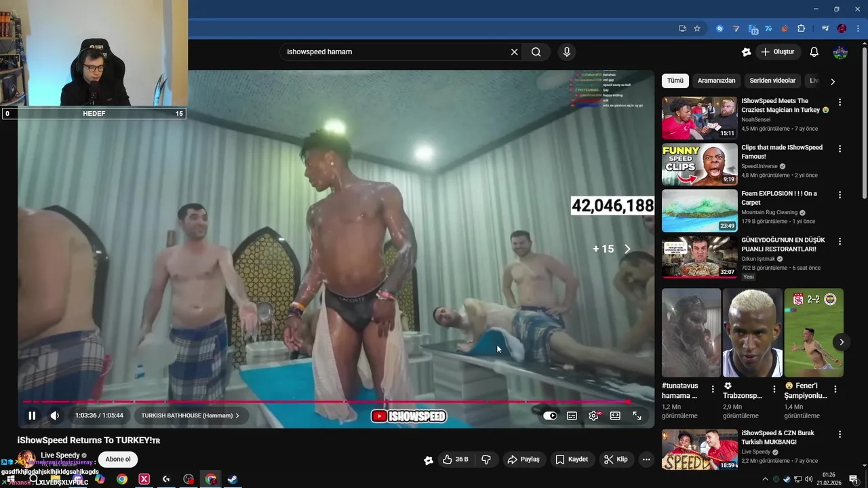Open the Oluştur create menu
Image resolution: width=868 pixels, height=488 pixels.
point(778,52)
